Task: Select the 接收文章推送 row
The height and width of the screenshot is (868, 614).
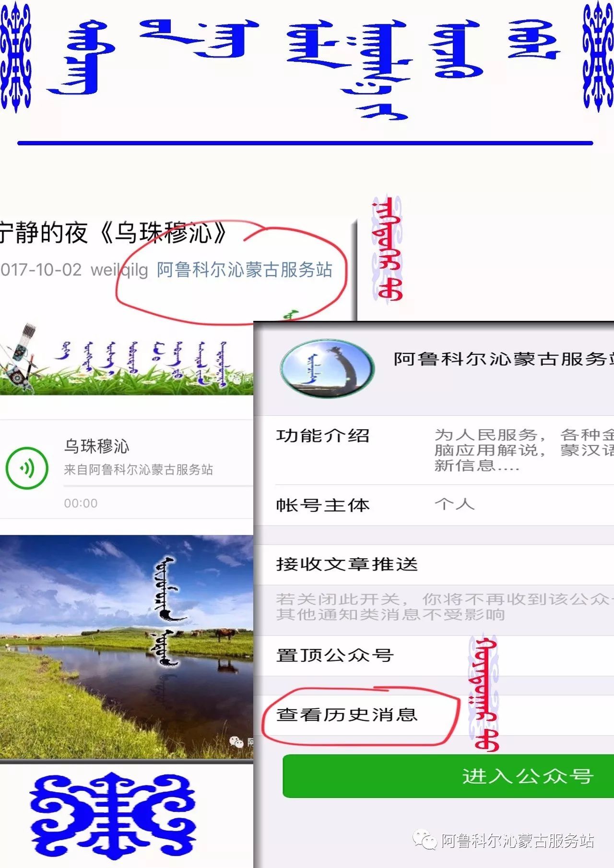Action: 434,564
